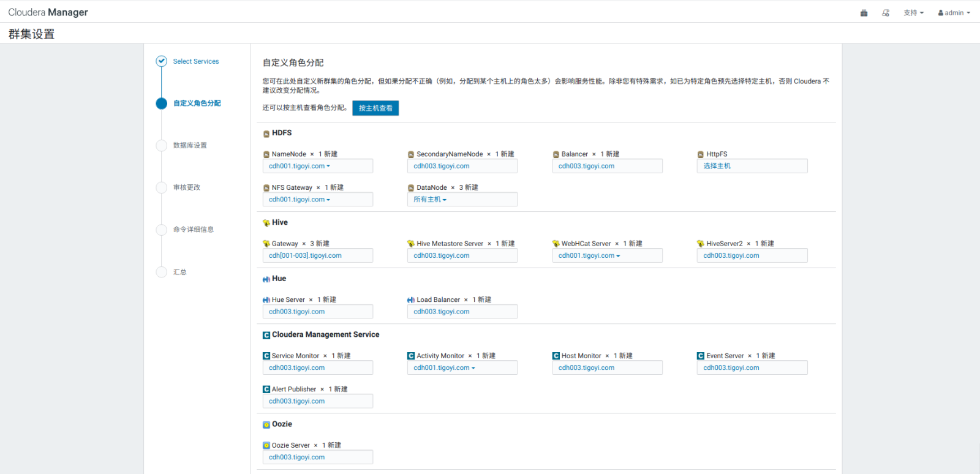This screenshot has height=474, width=980.
Task: Click the parcel icon in top header
Action: pos(864,13)
